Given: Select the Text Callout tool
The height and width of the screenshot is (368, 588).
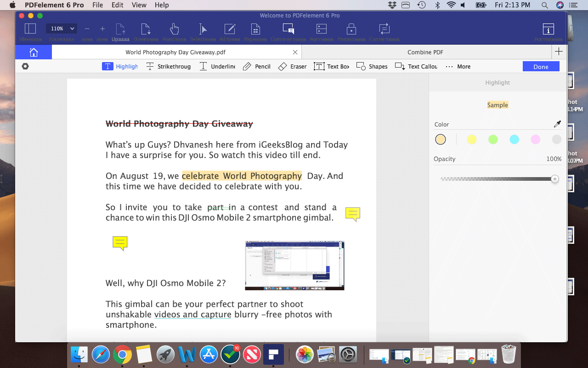Looking at the screenshot, I should 416,66.
